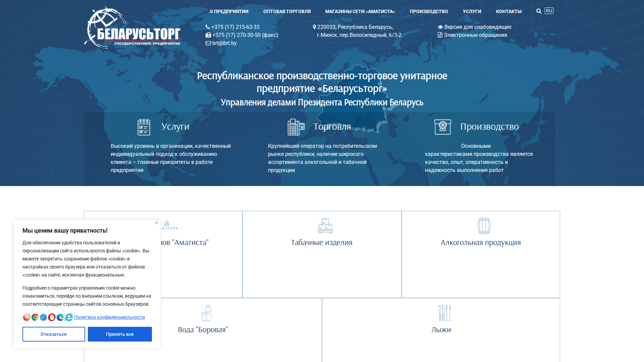This screenshot has width=644, height=362.
Task: Open the Торговля section heading
Action: (x=332, y=127)
